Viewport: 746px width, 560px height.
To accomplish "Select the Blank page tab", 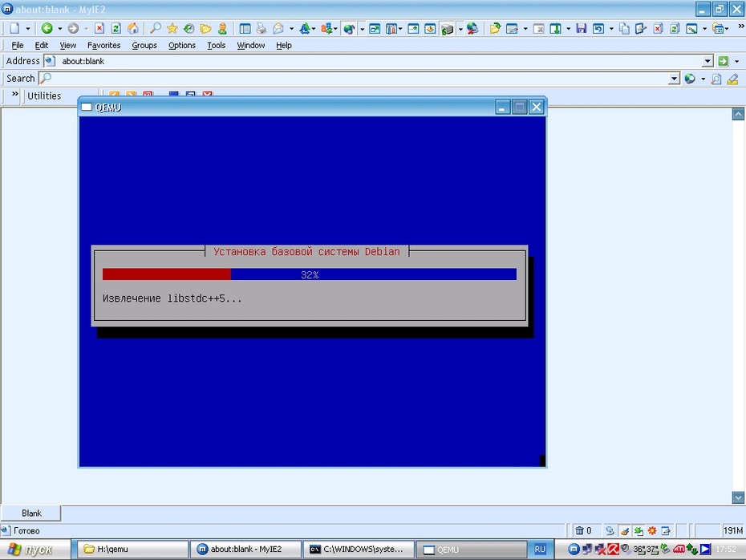I will click(31, 513).
